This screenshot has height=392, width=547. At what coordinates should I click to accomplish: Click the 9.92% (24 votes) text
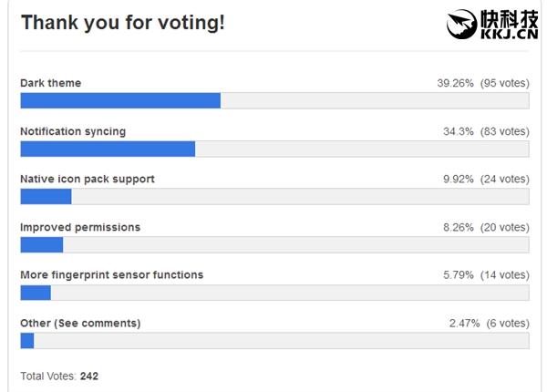pyautogui.click(x=486, y=179)
